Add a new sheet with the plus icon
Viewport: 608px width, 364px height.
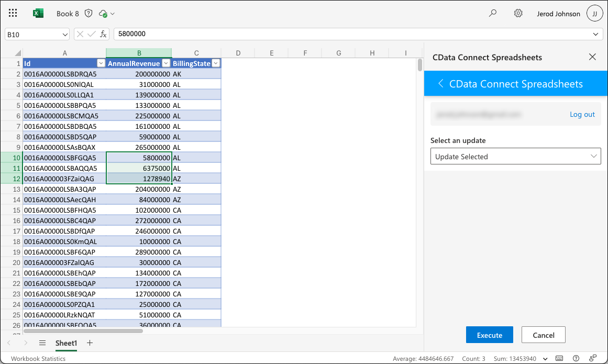point(90,343)
